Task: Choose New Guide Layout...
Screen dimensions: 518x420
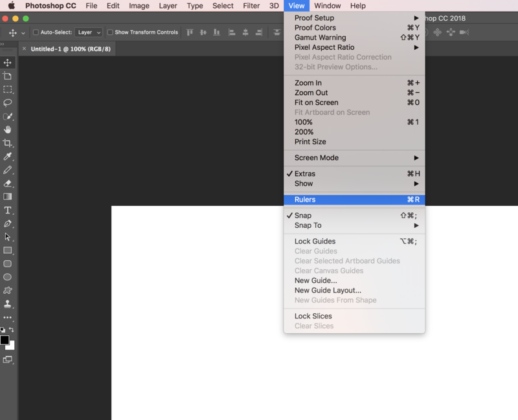Action: tap(354, 291)
